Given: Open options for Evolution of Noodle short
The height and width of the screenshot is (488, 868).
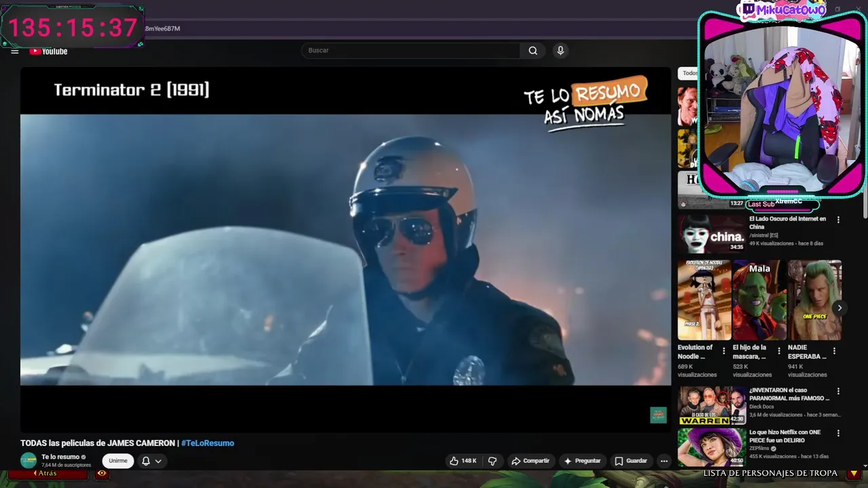Looking at the screenshot, I should 724,351.
